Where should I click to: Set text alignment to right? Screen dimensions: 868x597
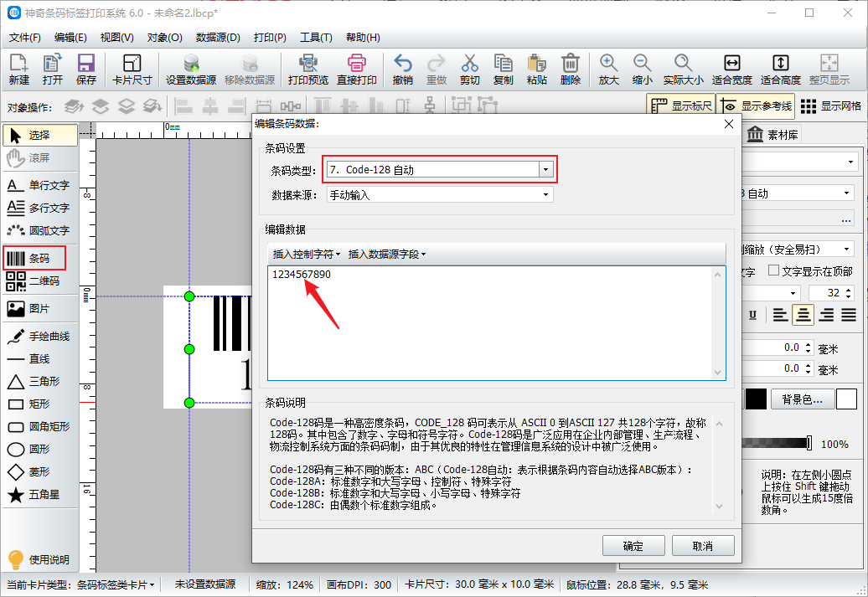826,316
